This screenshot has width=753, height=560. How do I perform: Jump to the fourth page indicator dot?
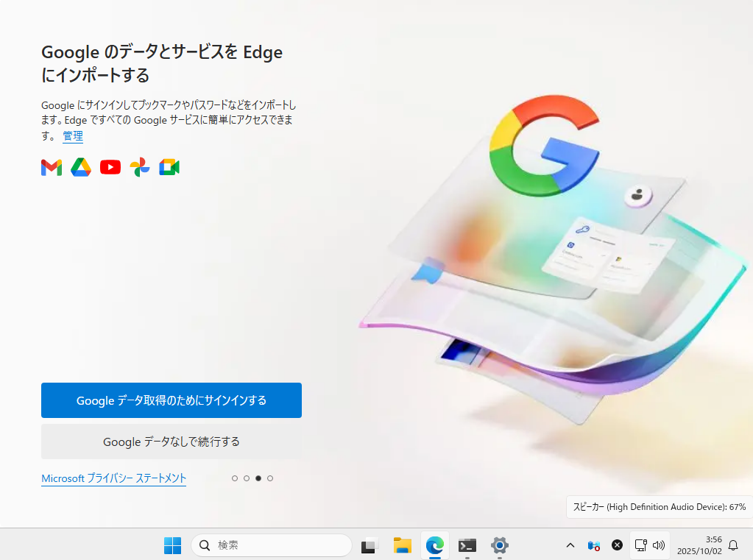click(x=270, y=478)
